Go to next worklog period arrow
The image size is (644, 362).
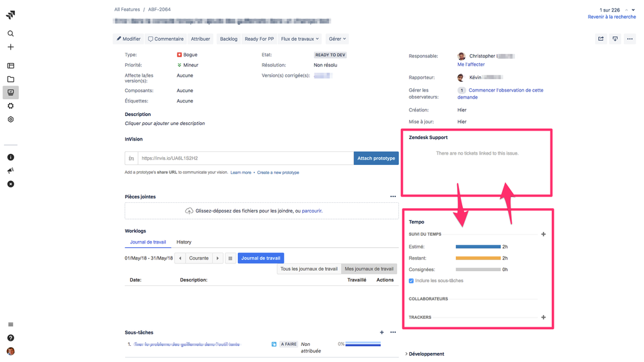(x=218, y=258)
